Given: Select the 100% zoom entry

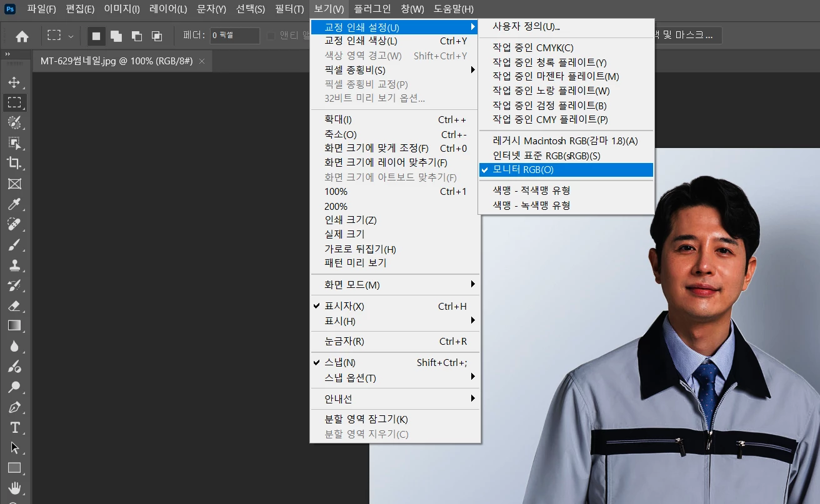Looking at the screenshot, I should (x=396, y=192).
